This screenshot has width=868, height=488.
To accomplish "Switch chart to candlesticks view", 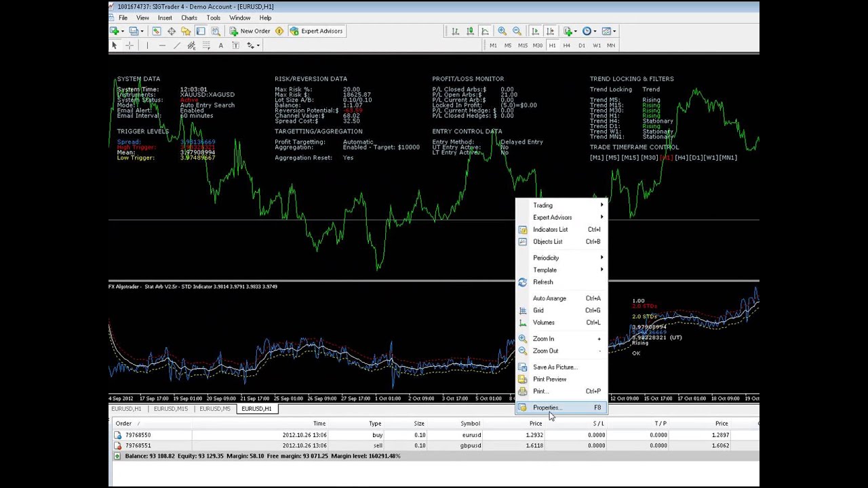I will click(x=470, y=31).
